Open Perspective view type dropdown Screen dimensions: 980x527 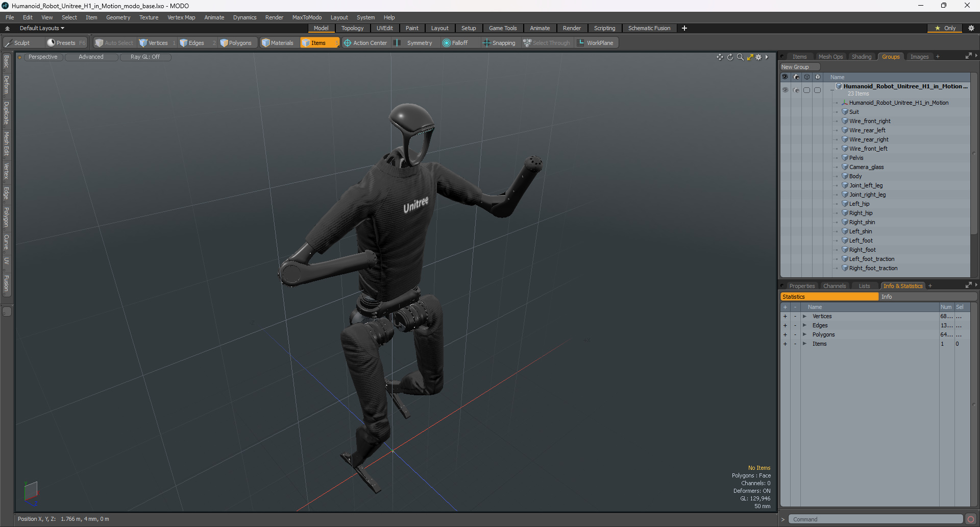[x=43, y=57]
